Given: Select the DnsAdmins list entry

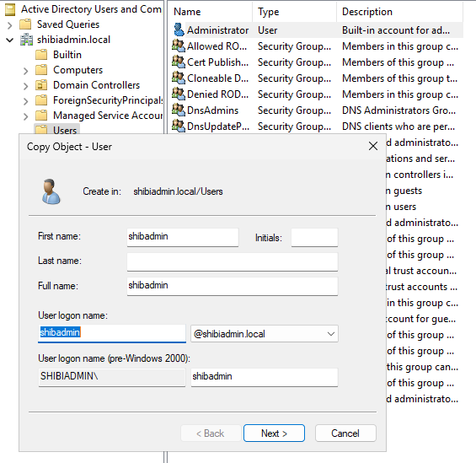Looking at the screenshot, I should pyautogui.click(x=212, y=110).
